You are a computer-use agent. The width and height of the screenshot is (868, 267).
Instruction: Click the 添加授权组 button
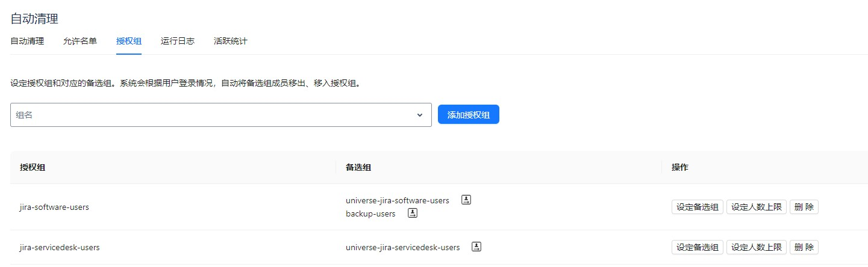point(468,115)
